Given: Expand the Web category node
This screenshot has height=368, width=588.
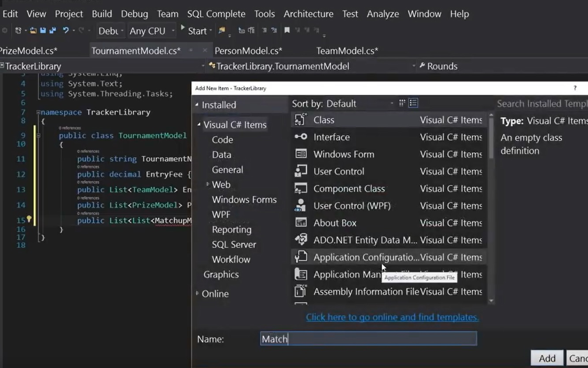Looking at the screenshot, I should 208,184.
